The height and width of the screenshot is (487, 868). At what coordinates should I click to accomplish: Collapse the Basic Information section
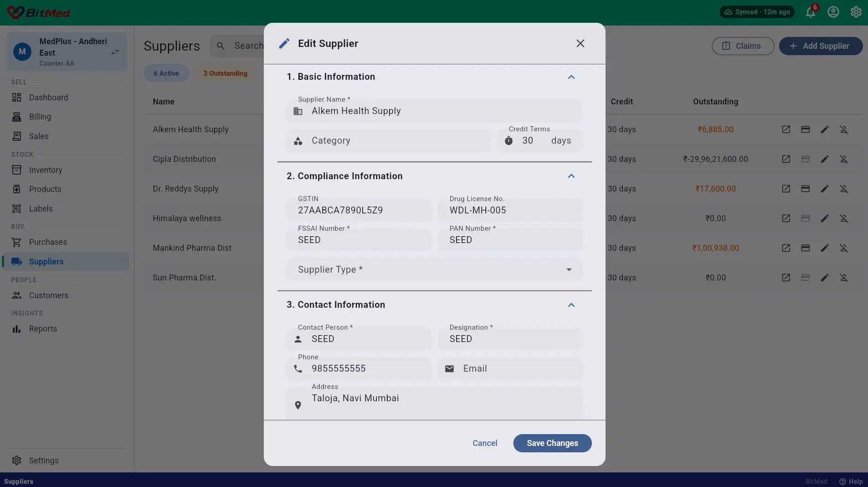pyautogui.click(x=571, y=77)
